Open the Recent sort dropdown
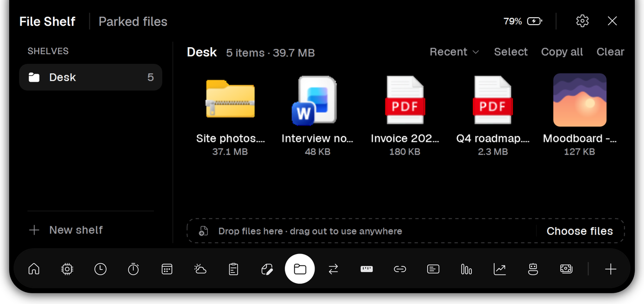Viewport: 644px width, 304px height. click(x=454, y=52)
